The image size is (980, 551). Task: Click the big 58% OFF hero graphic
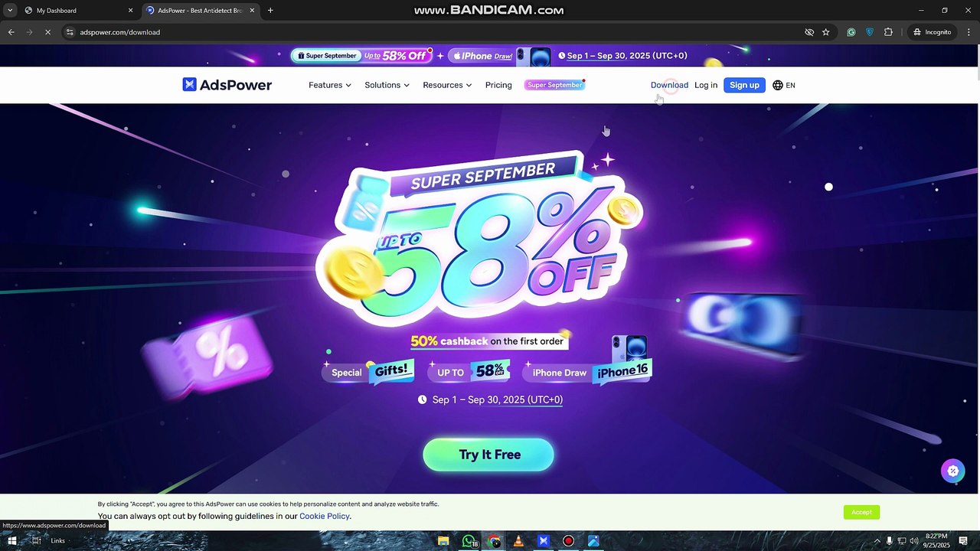(x=481, y=239)
